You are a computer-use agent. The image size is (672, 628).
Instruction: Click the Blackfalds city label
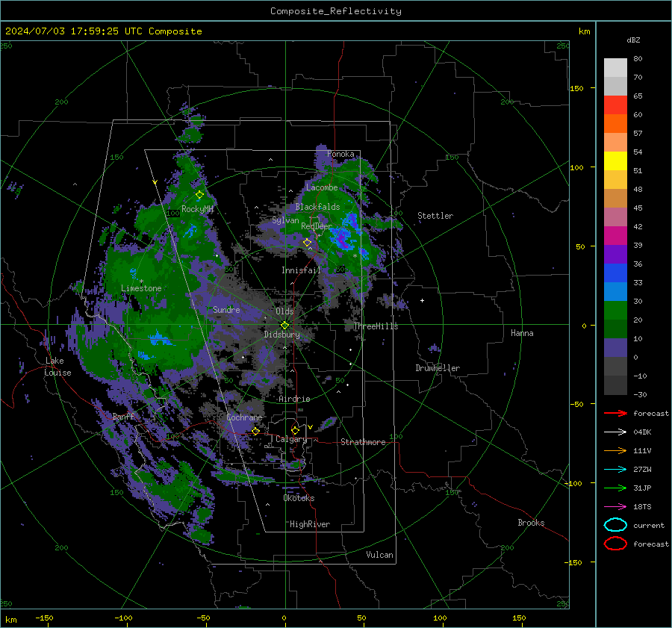click(317, 207)
